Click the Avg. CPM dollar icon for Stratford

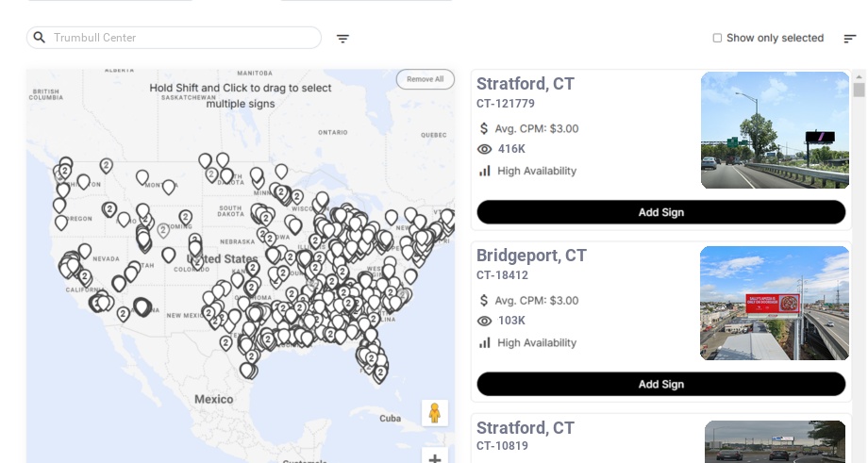(484, 128)
